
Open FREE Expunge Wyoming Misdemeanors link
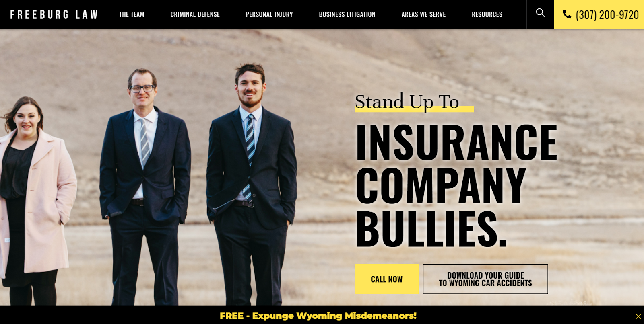pos(318,316)
